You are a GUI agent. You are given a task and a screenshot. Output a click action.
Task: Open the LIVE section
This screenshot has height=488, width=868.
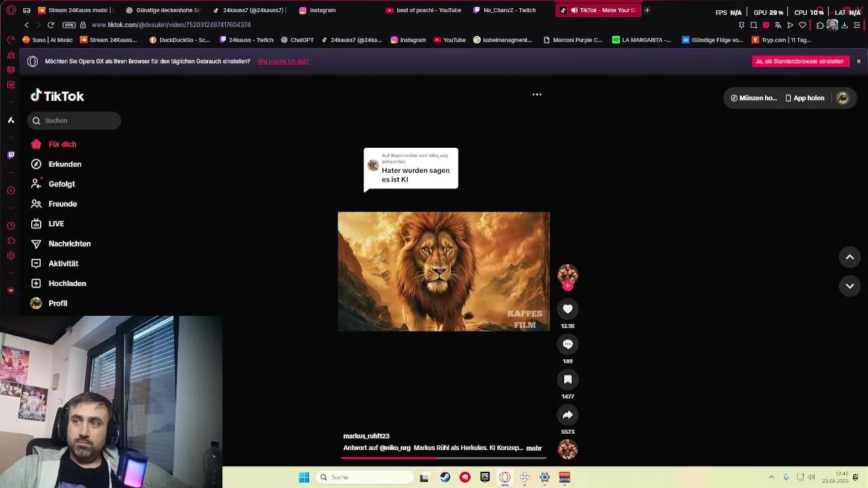47,224
